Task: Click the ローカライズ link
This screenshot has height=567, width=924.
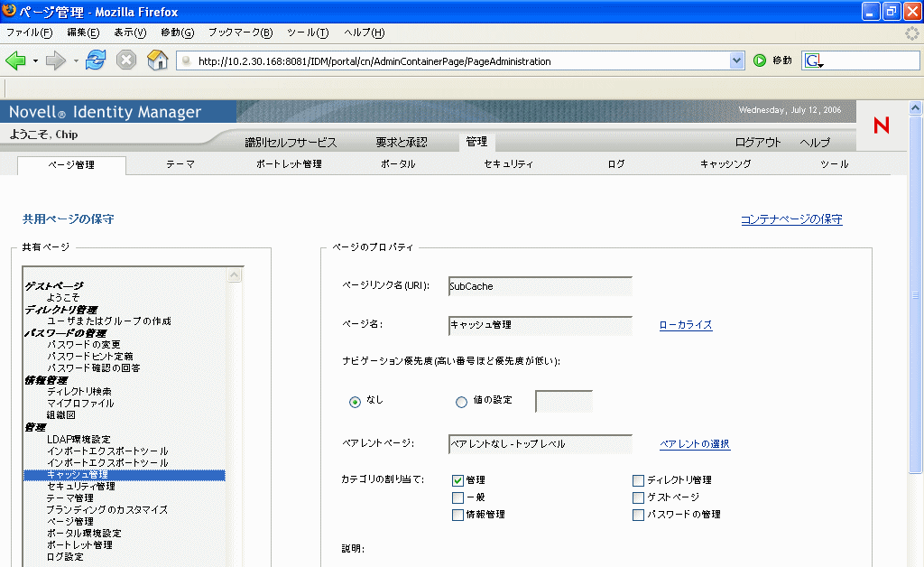Action: click(686, 323)
